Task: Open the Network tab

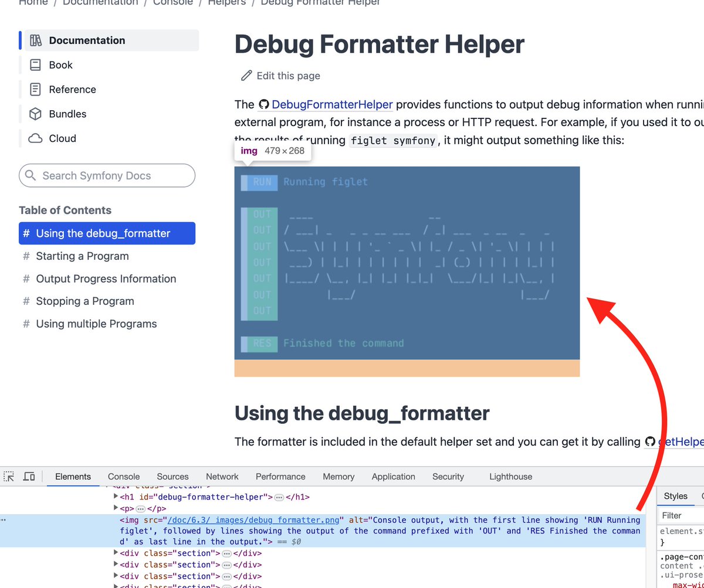Action: [222, 477]
